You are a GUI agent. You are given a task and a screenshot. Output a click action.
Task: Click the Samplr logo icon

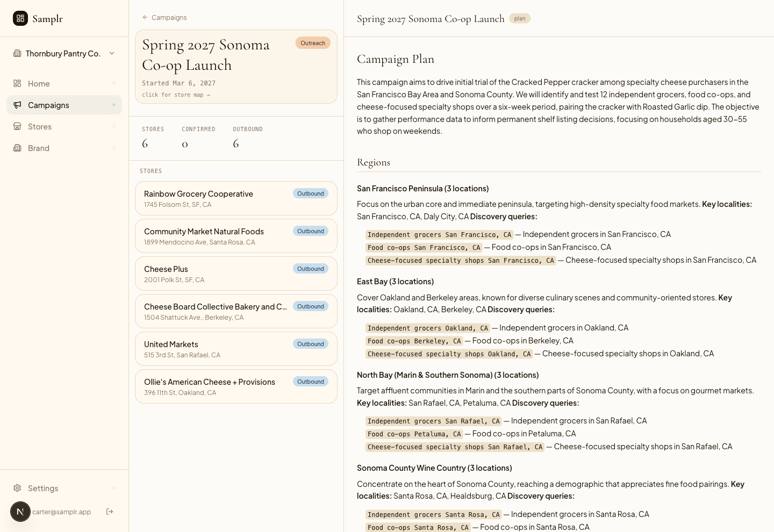[20, 18]
